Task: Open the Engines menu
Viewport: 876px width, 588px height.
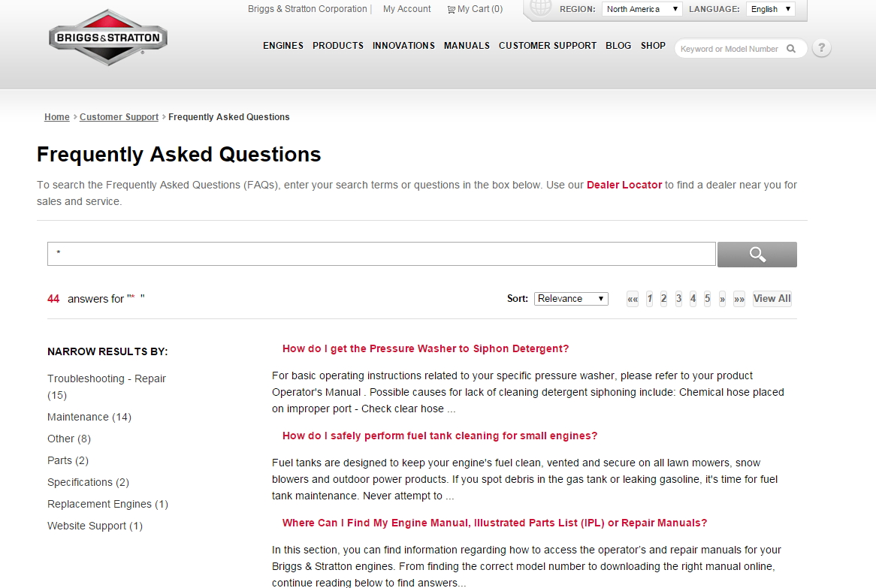Action: (x=283, y=46)
